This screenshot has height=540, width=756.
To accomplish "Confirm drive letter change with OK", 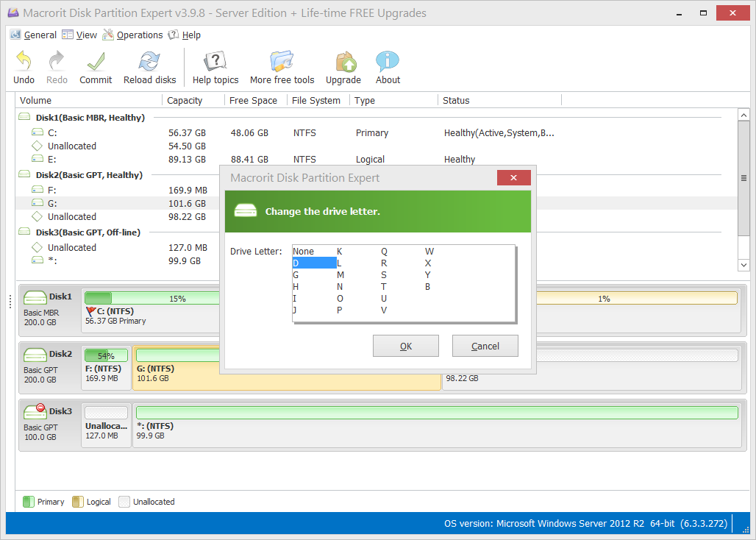I will point(405,346).
